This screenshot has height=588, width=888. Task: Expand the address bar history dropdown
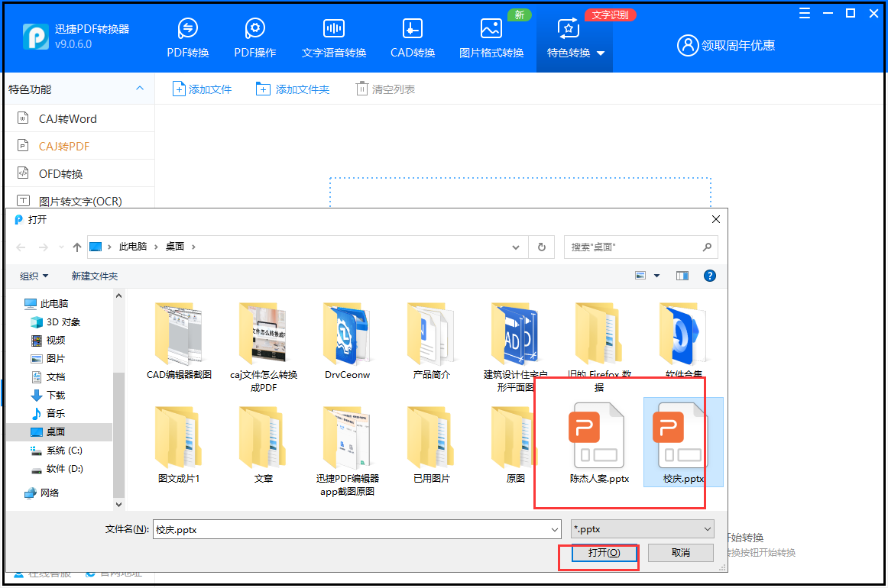(515, 247)
